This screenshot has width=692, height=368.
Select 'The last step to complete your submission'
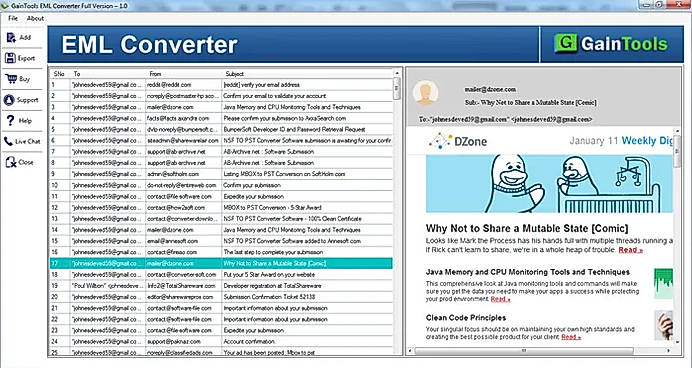click(x=221, y=252)
